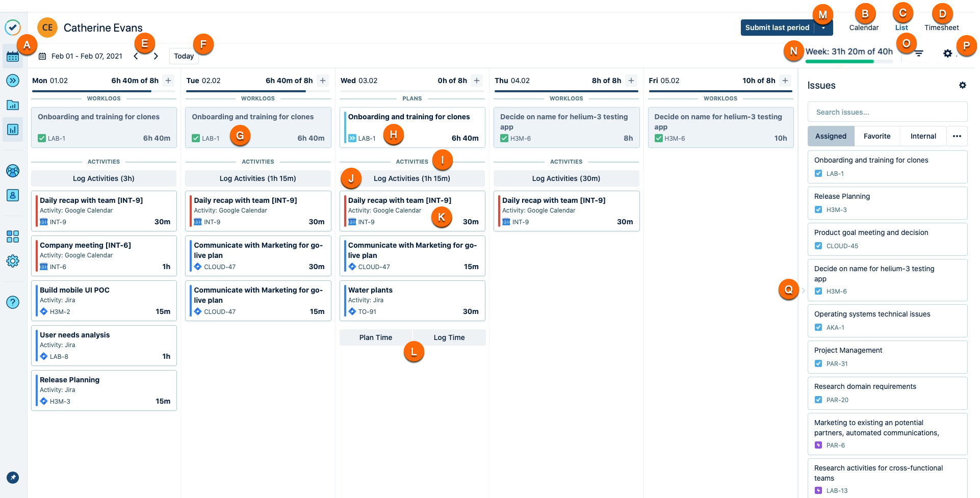This screenshot has height=498, width=980.
Task: Select Research domain requirements PAR-20
Action: click(887, 393)
